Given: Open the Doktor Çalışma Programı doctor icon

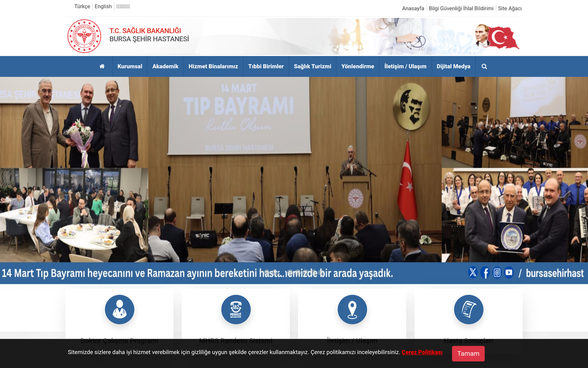Looking at the screenshot, I should [x=120, y=310].
